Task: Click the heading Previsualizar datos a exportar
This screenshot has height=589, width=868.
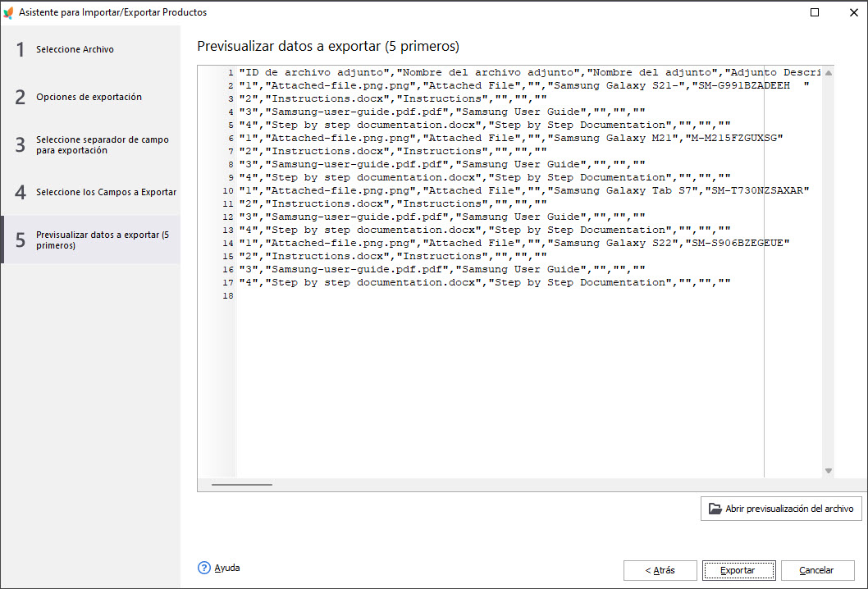Action: 328,47
